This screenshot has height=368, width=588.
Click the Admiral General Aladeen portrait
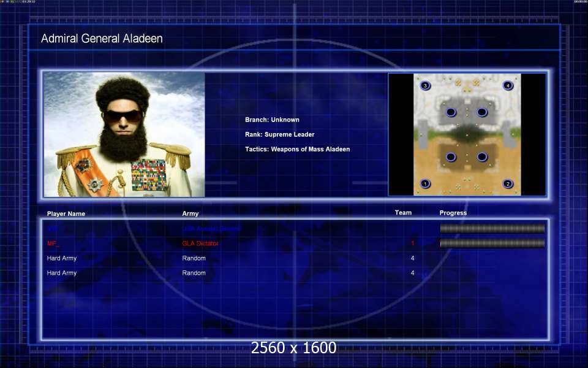click(124, 134)
